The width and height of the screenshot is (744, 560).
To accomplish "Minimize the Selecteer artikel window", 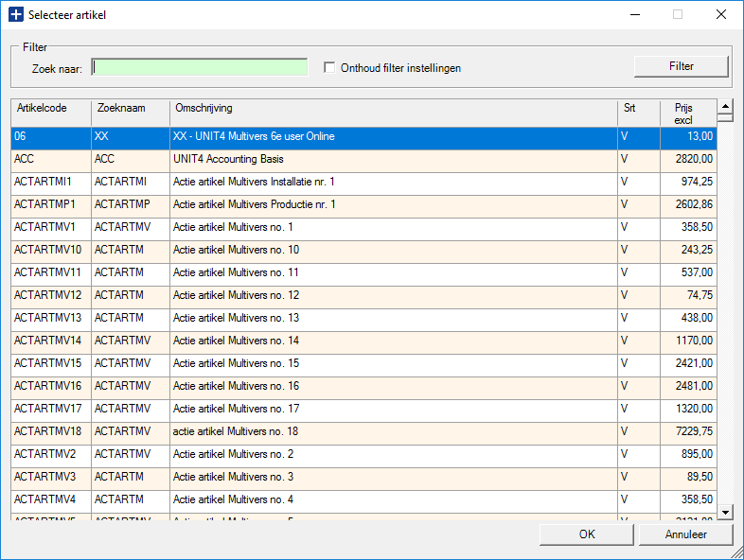I will 635,15.
